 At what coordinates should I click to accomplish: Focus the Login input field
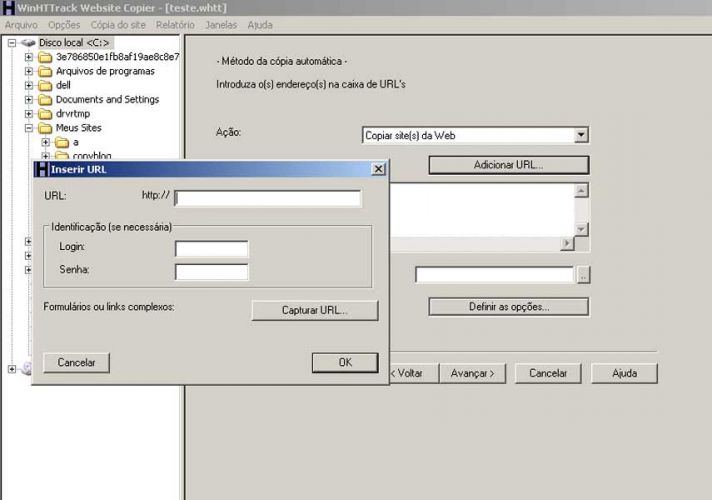click(212, 248)
